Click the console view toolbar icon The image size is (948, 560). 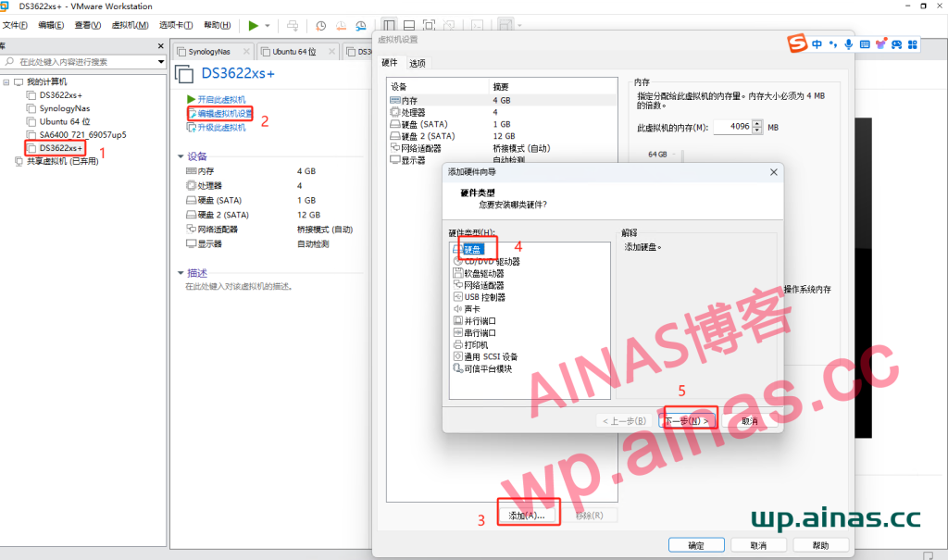478,25
